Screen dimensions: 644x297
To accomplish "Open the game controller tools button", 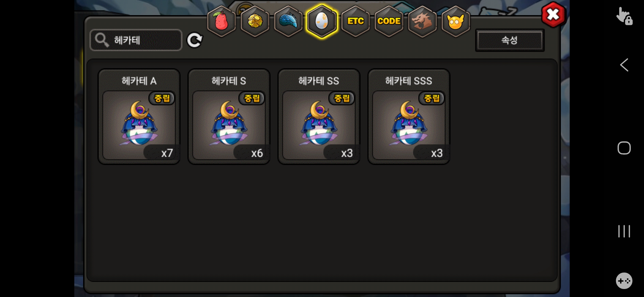I will click(624, 281).
